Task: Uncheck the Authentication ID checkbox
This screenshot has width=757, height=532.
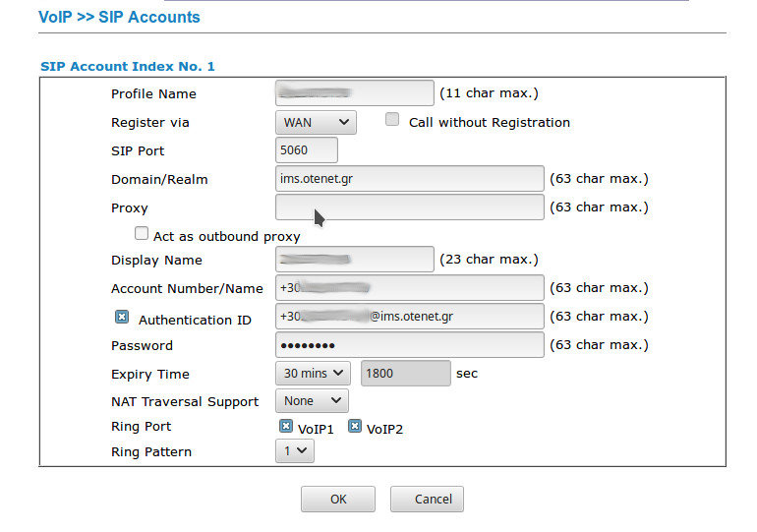Action: click(122, 318)
